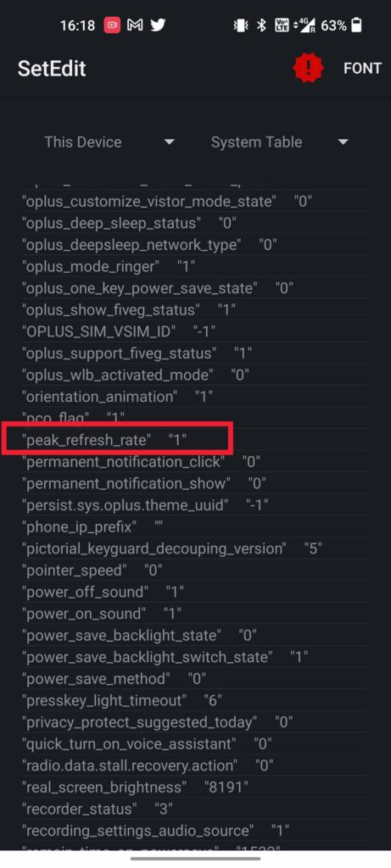
Task: Open the oplus_mode_ringer setting
Action: (195, 266)
